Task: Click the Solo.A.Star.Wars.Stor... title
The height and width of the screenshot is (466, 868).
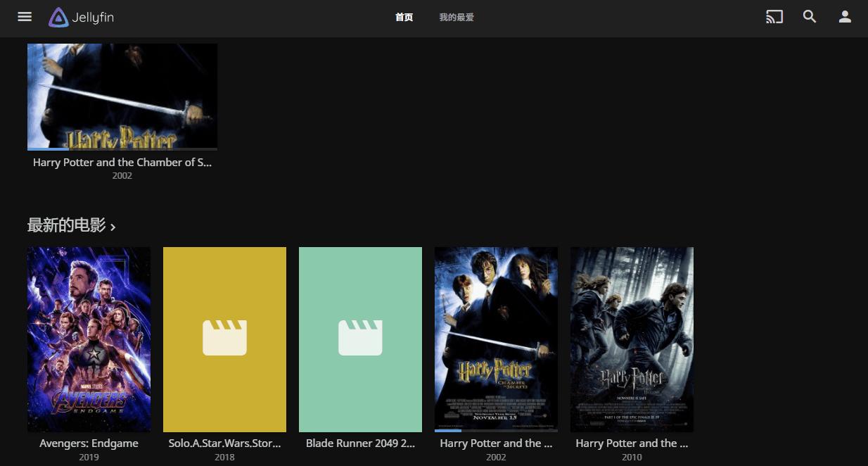Action: (224, 443)
